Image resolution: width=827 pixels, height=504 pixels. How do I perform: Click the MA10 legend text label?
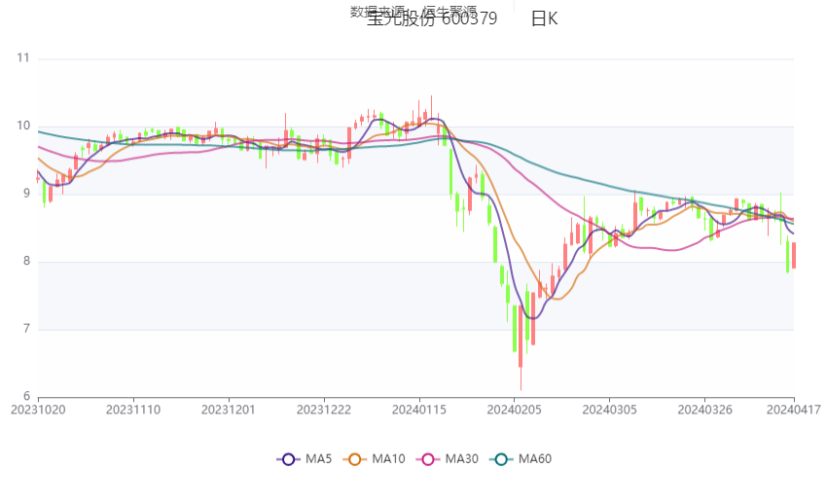[388, 459]
